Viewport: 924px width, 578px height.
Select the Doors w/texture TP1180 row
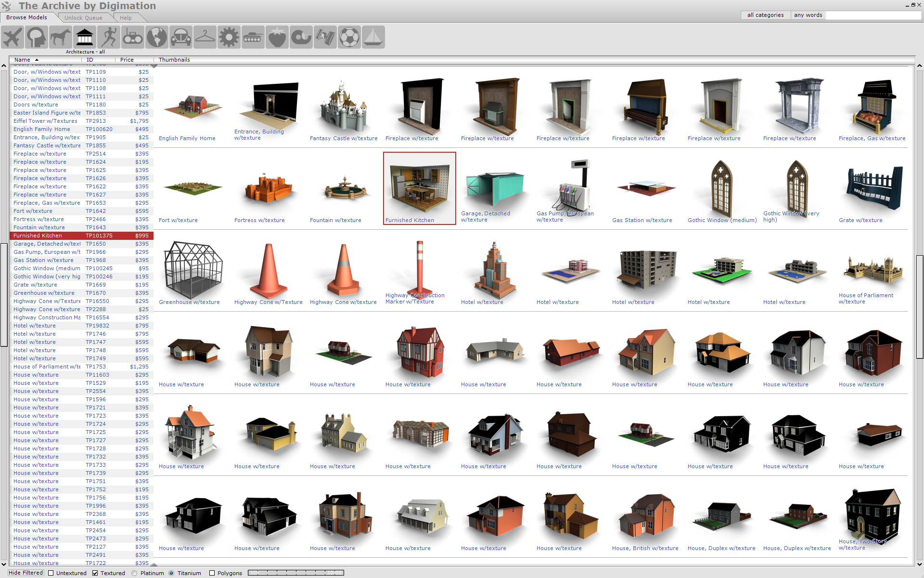point(81,105)
